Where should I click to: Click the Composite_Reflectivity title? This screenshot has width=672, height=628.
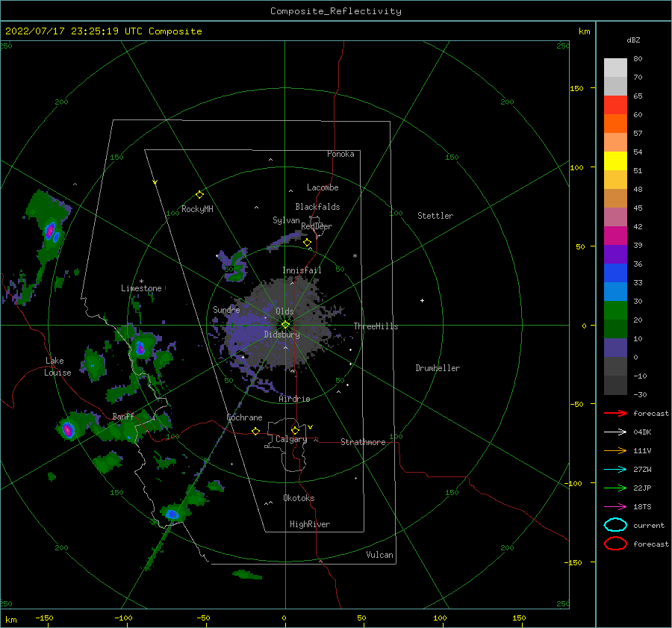336,11
